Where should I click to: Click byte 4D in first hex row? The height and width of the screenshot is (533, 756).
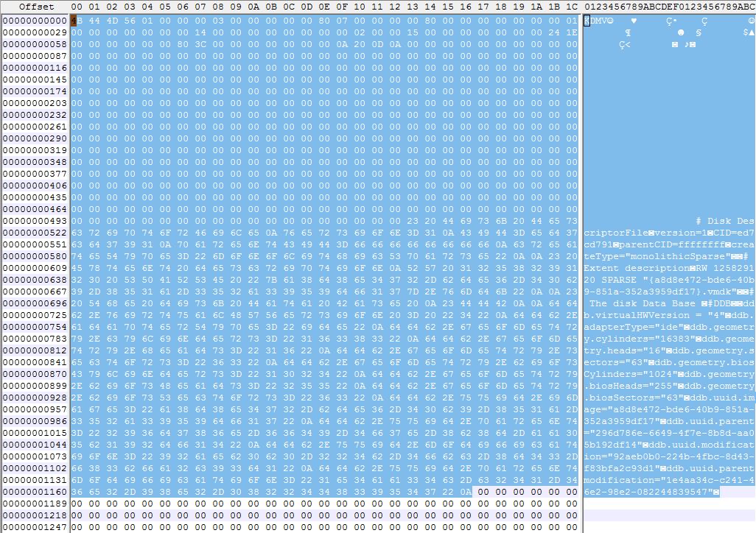pyautogui.click(x=112, y=21)
